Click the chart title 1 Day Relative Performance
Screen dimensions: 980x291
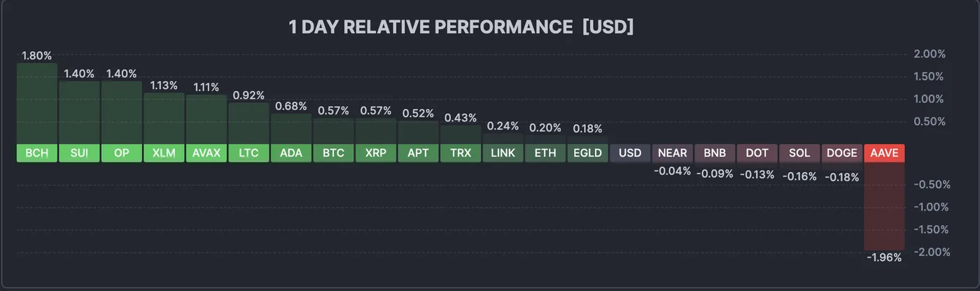tap(461, 27)
